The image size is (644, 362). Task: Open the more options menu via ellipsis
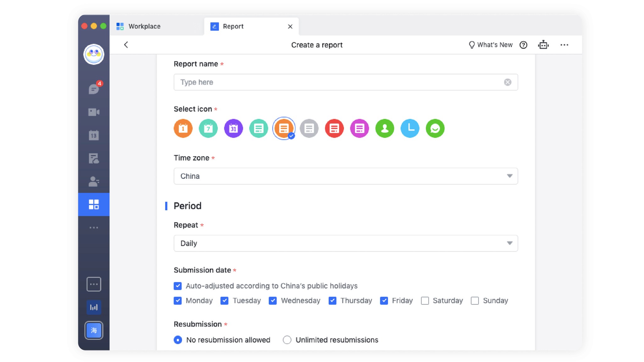click(564, 45)
